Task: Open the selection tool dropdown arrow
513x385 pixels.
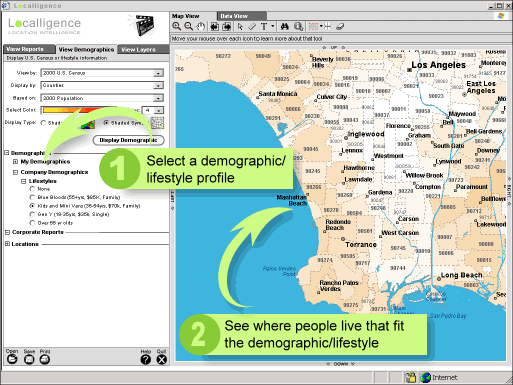Action: [x=321, y=26]
